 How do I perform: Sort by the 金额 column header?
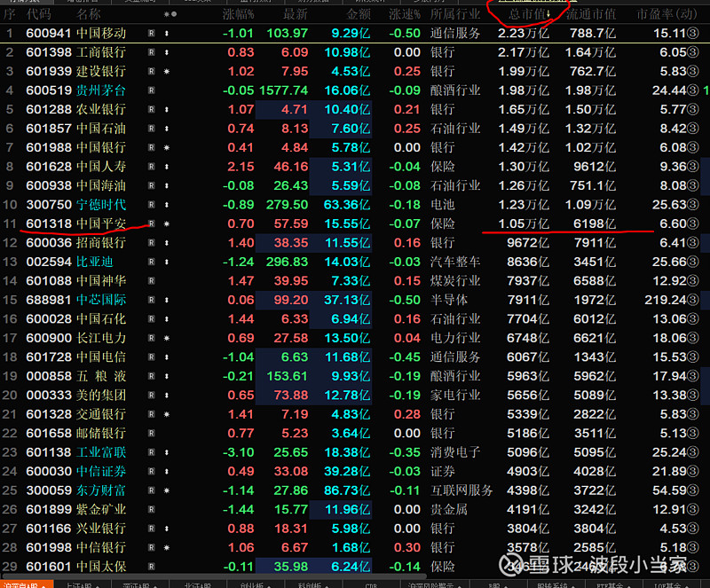(359, 14)
